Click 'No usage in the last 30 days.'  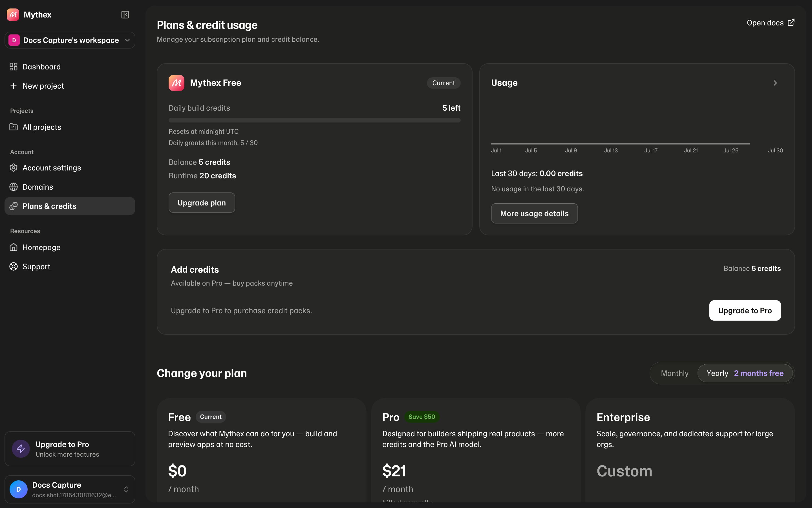537,189
